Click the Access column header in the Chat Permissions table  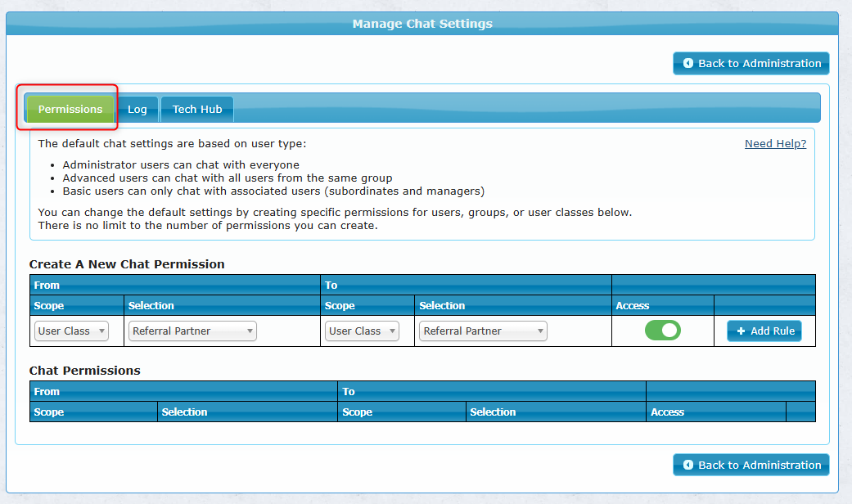tap(667, 412)
